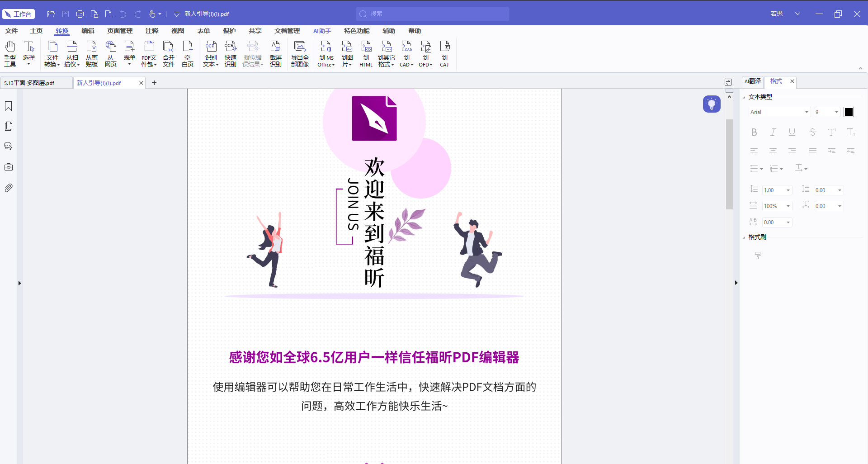This screenshot has height=464, width=868.
Task: Collapse the right panel arrow
Action: 736,283
